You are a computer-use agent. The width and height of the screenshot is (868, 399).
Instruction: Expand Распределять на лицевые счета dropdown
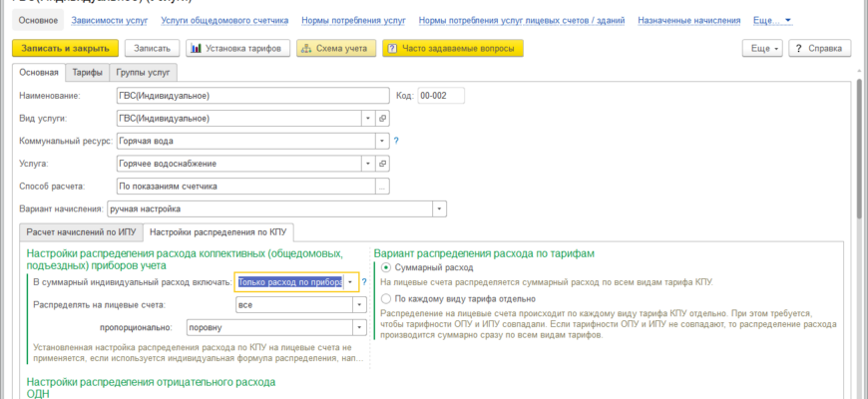[x=360, y=305]
